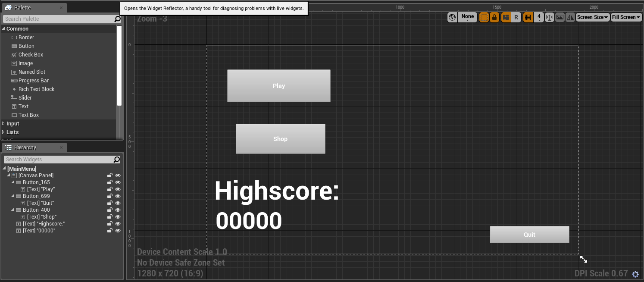This screenshot has width=644, height=282.
Task: Click the R button in designer toolbar
Action: pos(516,17)
